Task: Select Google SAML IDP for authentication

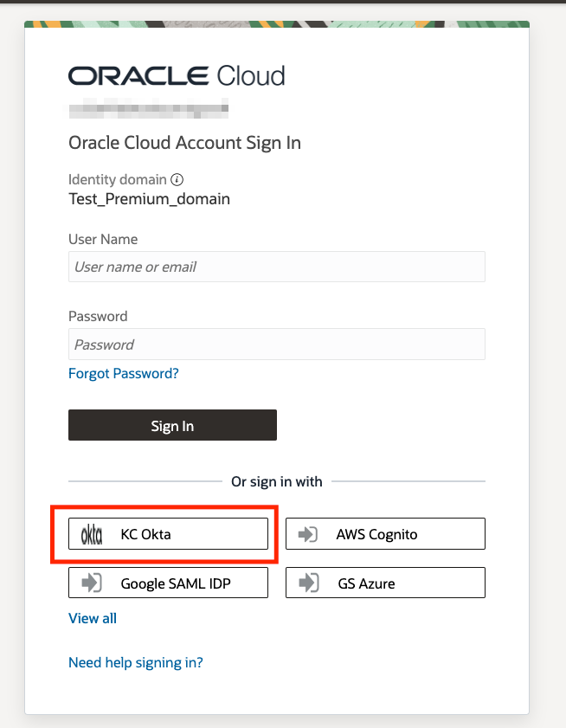Action: [167, 582]
